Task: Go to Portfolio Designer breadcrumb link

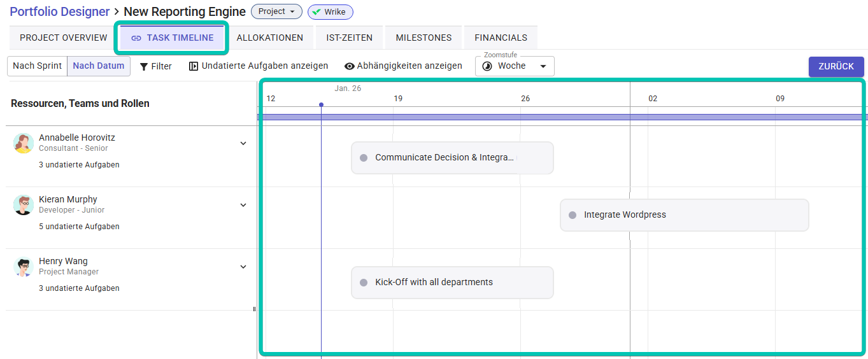Action: [x=59, y=11]
